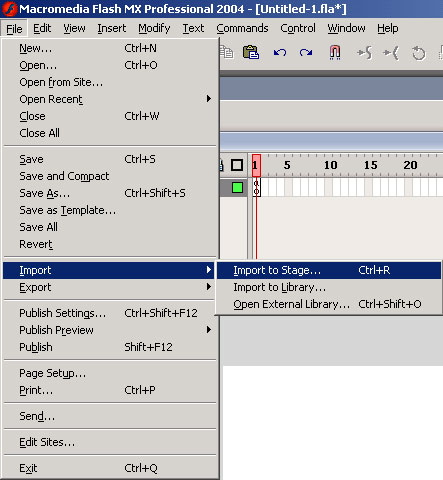Click the Rotate and Skew icon
Screen dimensions: 443x480
click(x=418, y=53)
